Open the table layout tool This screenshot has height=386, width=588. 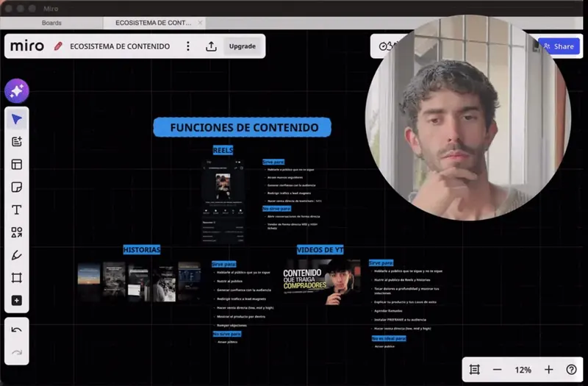point(16,164)
